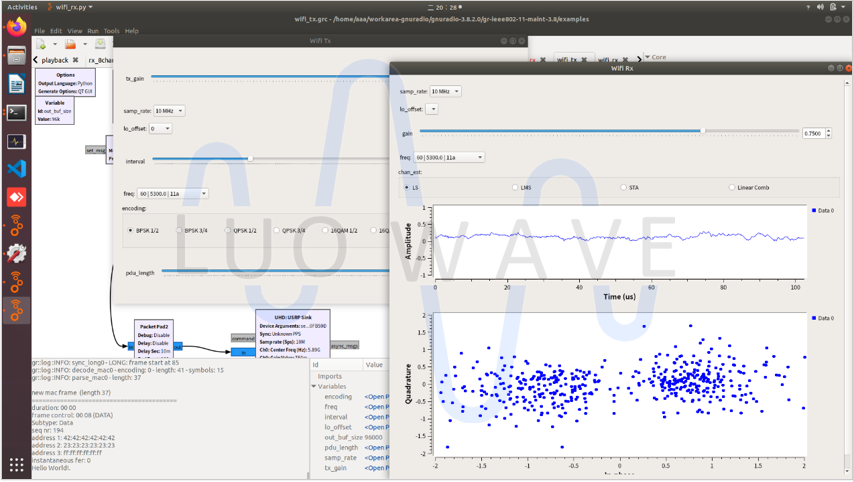Choose LMS channel estimation
Screen dimensions: 853x482
point(515,188)
